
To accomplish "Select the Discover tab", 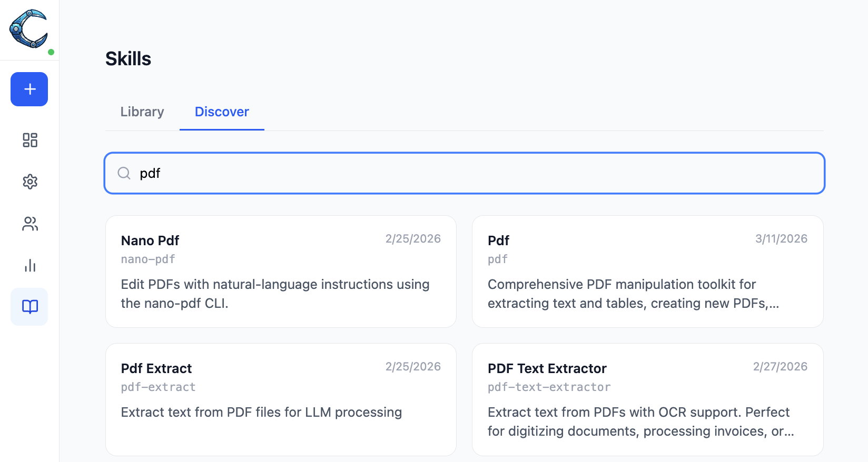I will point(222,112).
